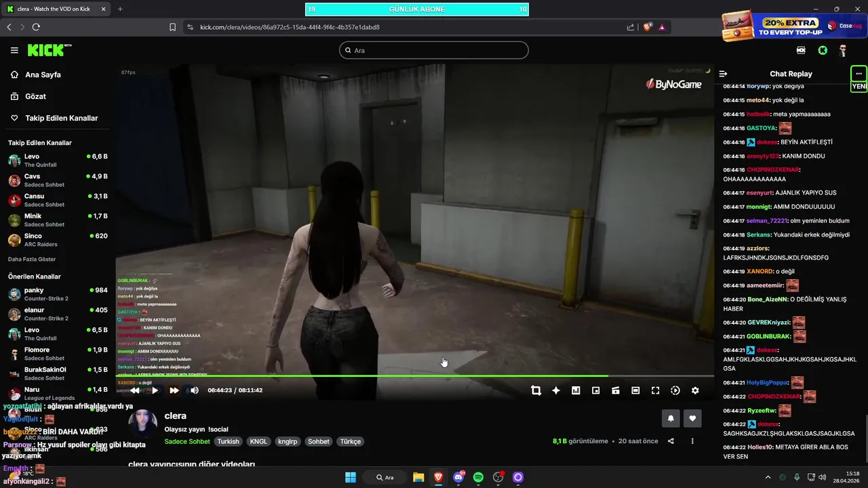Rewind the video
Viewport: 868px width, 488px height.
coord(135,390)
